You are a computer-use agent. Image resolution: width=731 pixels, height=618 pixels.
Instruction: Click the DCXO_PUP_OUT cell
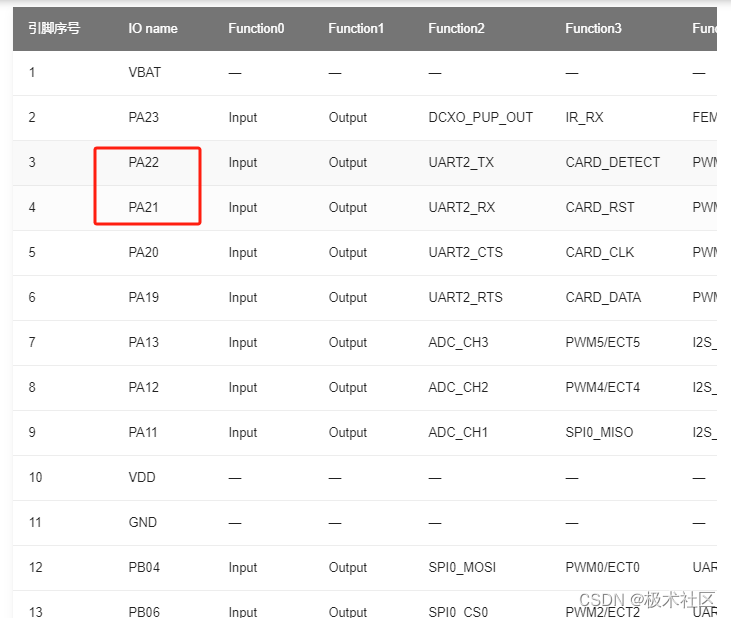(x=481, y=117)
